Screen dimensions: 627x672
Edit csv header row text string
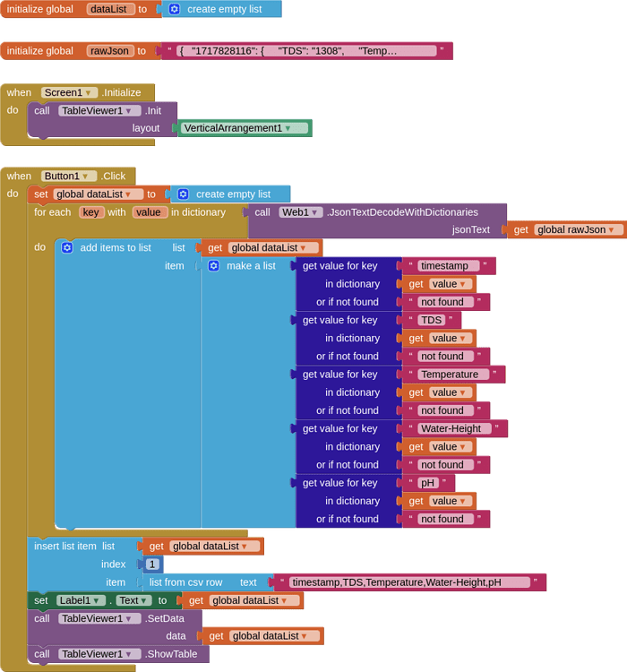pyautogui.click(x=409, y=582)
